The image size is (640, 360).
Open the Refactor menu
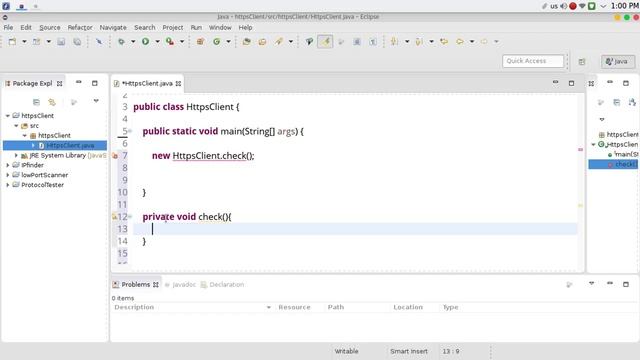coord(80,27)
